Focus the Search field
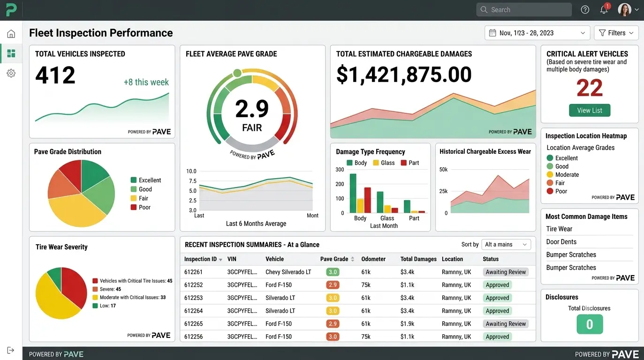The width and height of the screenshot is (644, 360). pos(524,9)
